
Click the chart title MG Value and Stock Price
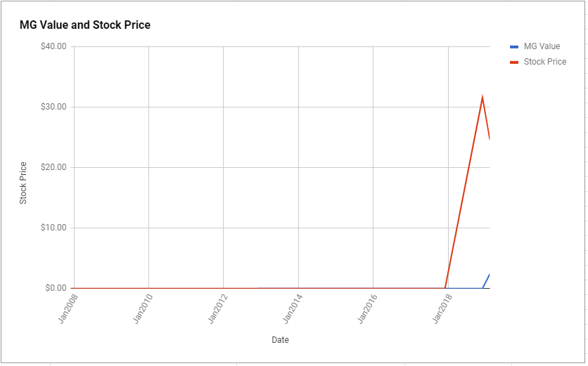coord(85,25)
